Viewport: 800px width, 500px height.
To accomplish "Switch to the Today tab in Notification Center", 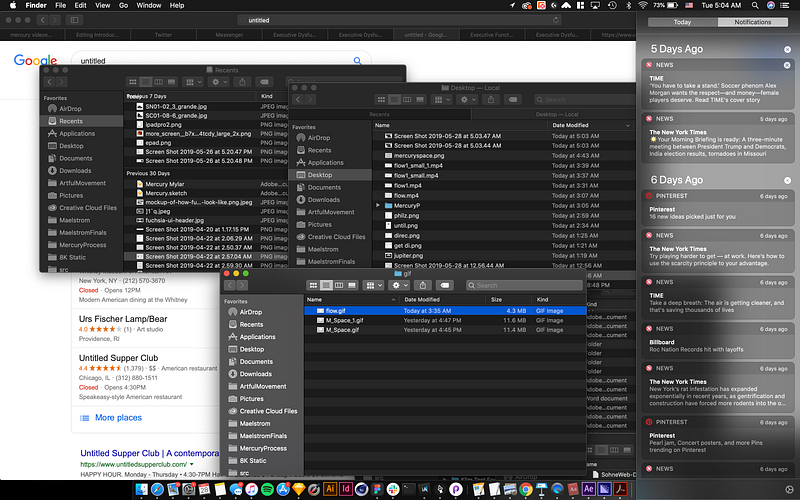I will coord(682,21).
